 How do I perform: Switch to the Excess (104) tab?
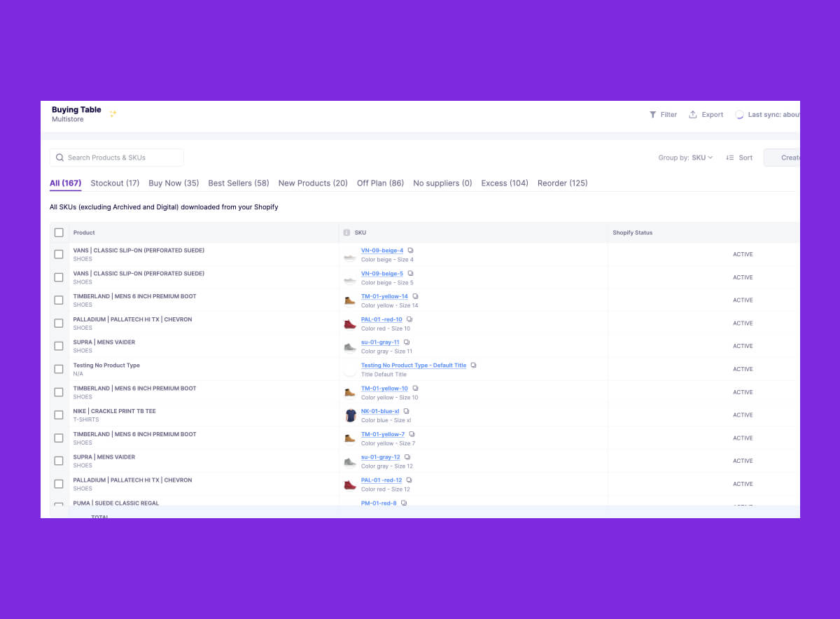coord(505,183)
